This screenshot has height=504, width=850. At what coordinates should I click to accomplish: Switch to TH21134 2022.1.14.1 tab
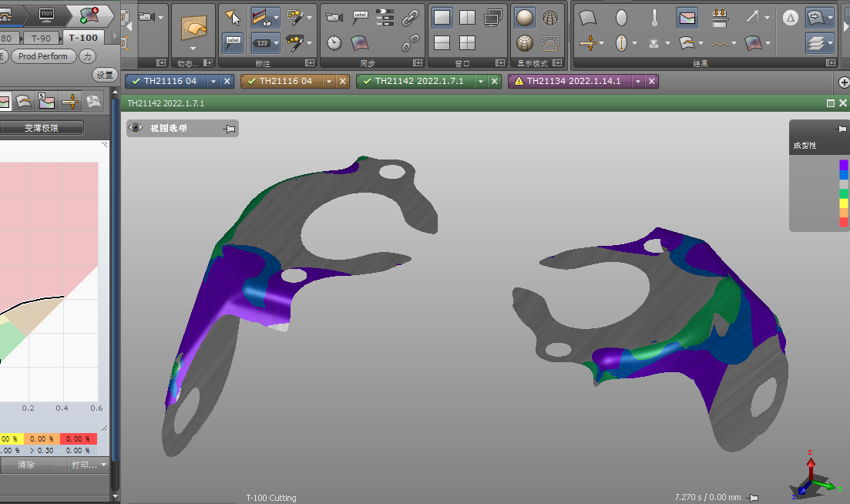tap(573, 81)
